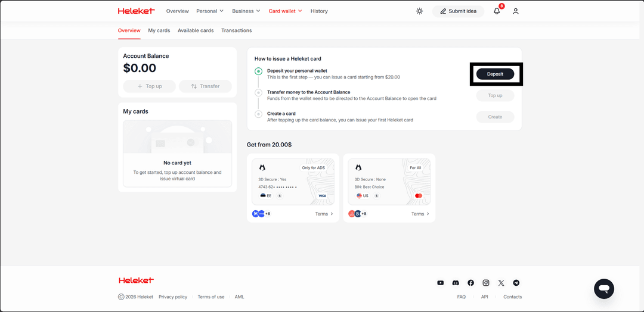
Task: Visit the Facebook icon in footer
Action: point(471,283)
